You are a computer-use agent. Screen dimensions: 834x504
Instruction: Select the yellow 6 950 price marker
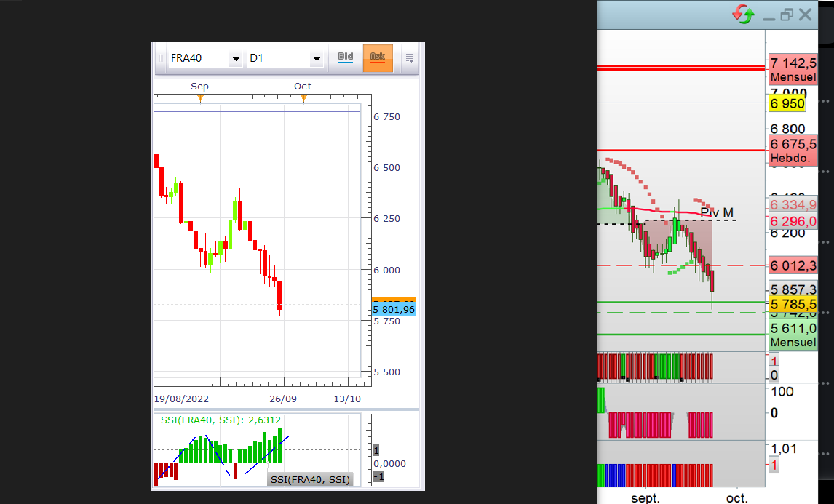pos(787,103)
